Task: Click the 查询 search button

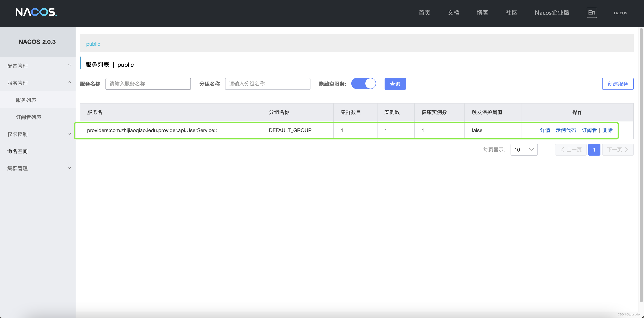Action: (395, 84)
